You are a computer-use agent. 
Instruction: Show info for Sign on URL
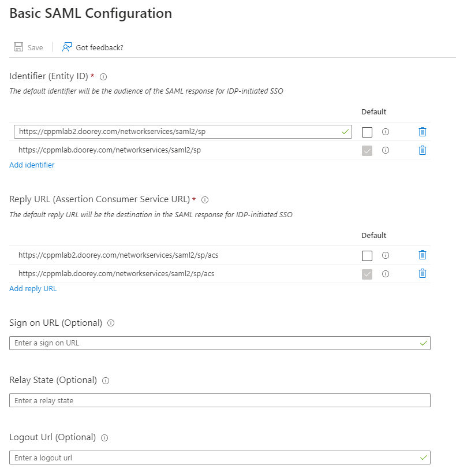click(111, 323)
